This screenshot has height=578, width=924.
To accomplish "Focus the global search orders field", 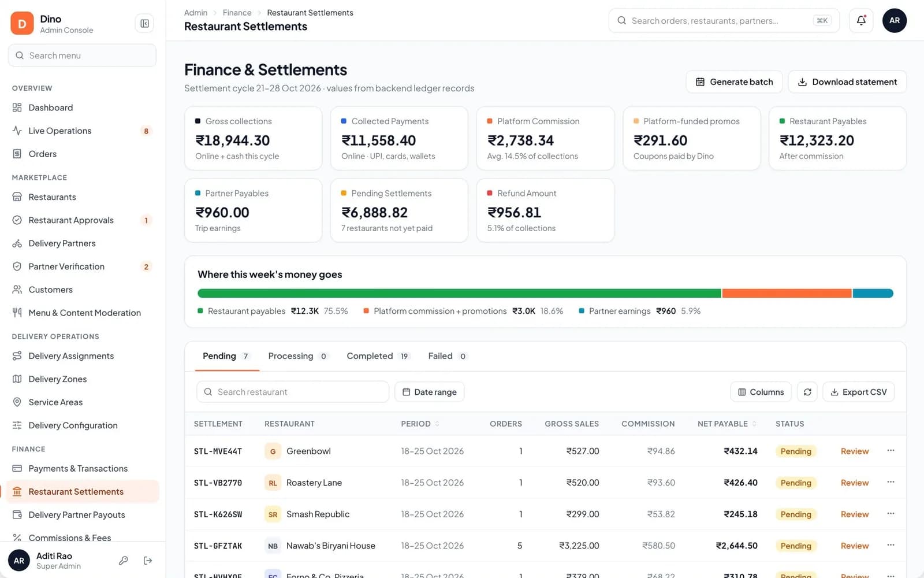I will click(724, 21).
